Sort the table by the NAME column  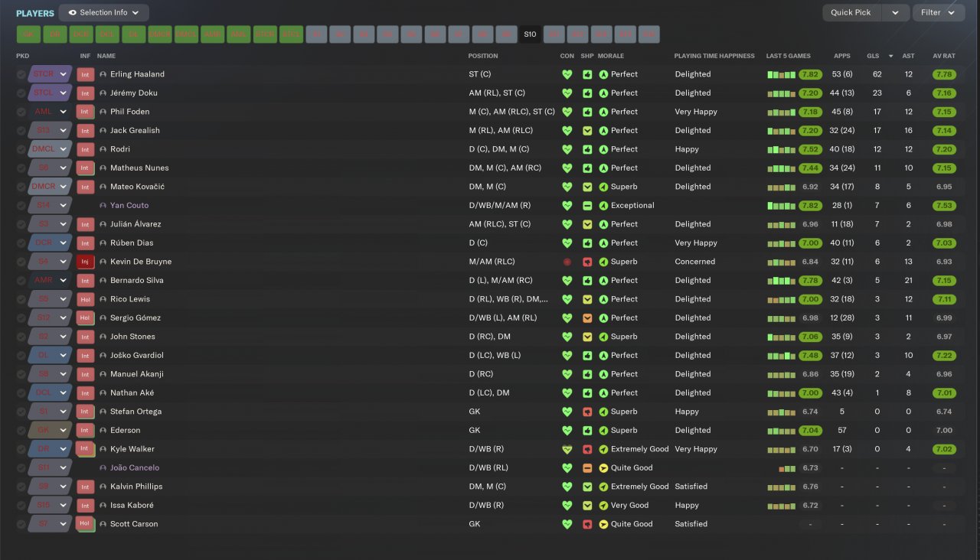[106, 56]
